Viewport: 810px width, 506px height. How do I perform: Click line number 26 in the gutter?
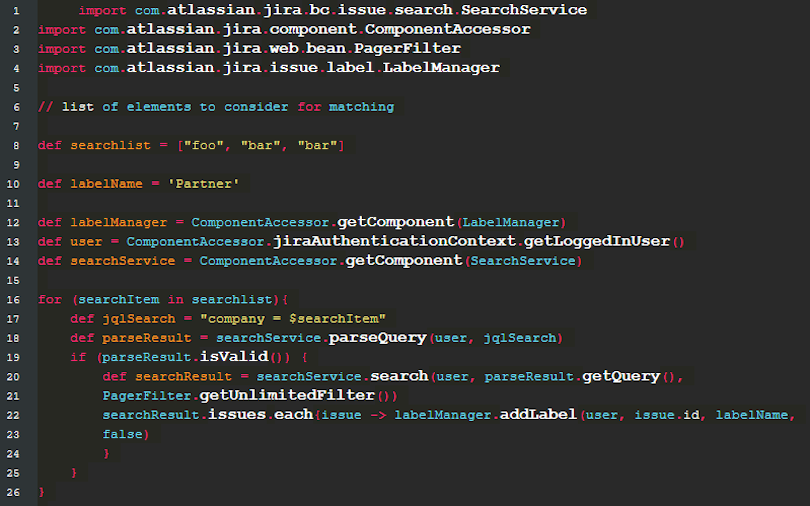13,493
